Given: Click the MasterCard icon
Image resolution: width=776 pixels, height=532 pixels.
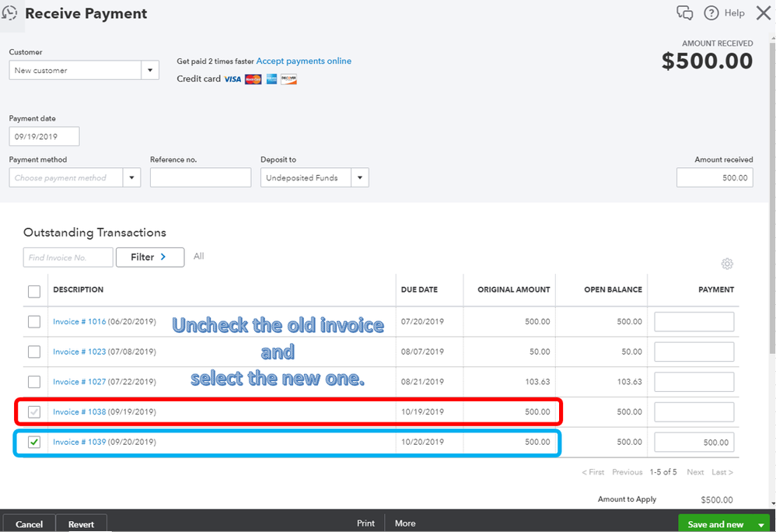Looking at the screenshot, I should tap(253, 79).
